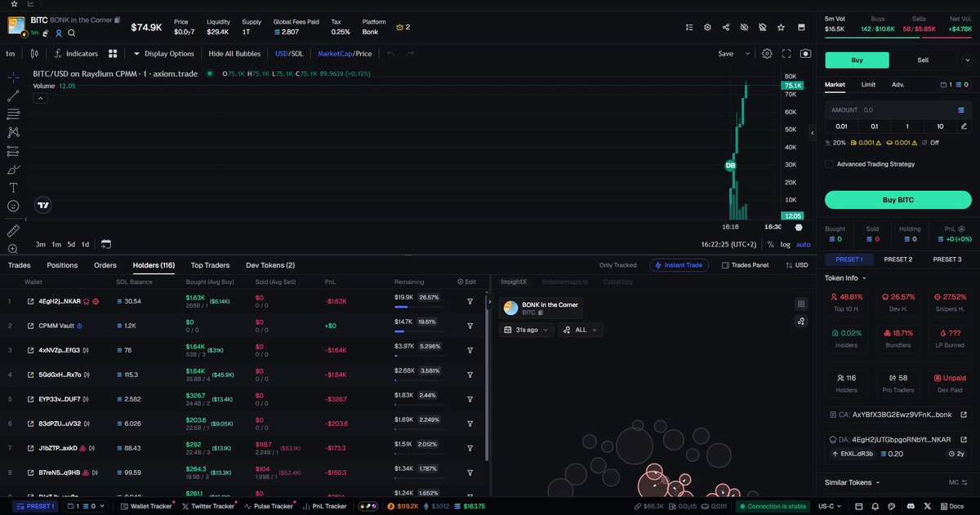980x515 pixels.
Task: Enter fullscreen chart mode
Action: point(786,54)
